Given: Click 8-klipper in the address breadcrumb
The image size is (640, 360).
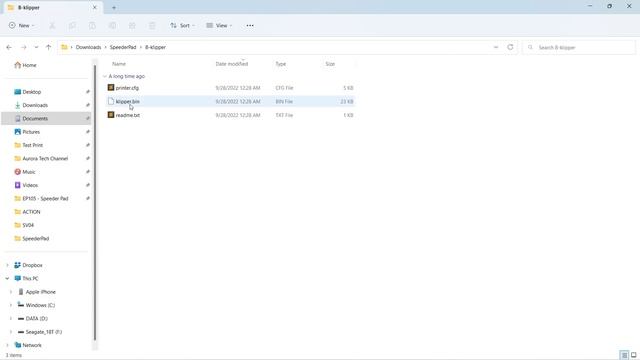Looking at the screenshot, I should [156, 47].
